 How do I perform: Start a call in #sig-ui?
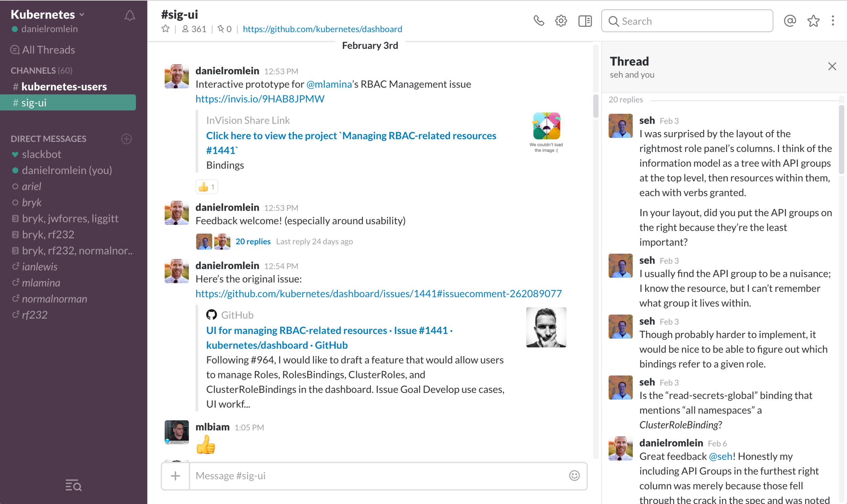pyautogui.click(x=539, y=21)
